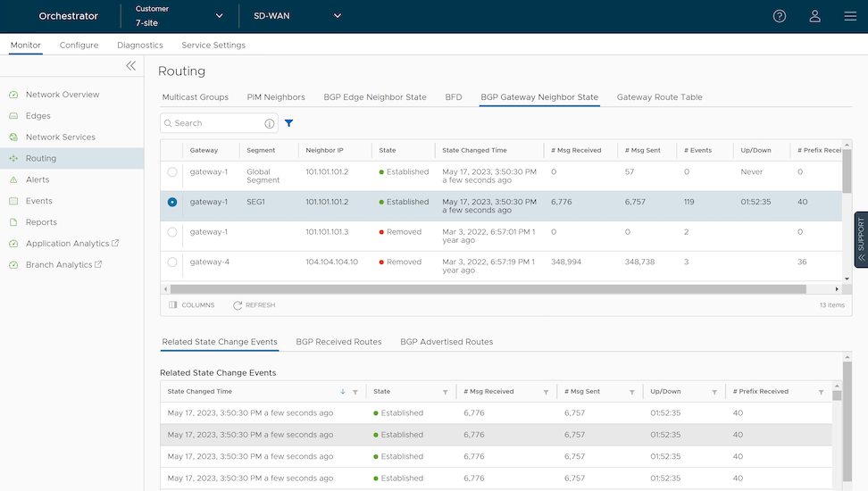The height and width of the screenshot is (491, 868).
Task: Click filter icon in State column header
Action: coord(446,392)
